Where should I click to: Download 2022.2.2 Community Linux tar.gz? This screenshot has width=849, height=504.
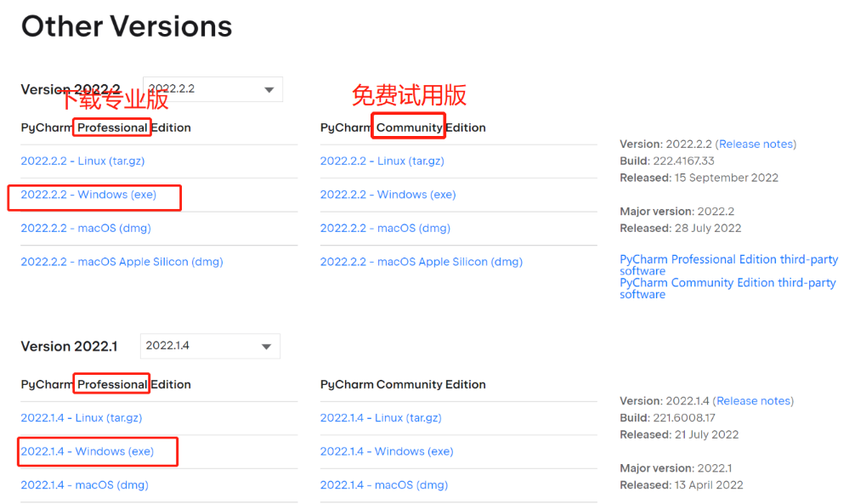[382, 161]
